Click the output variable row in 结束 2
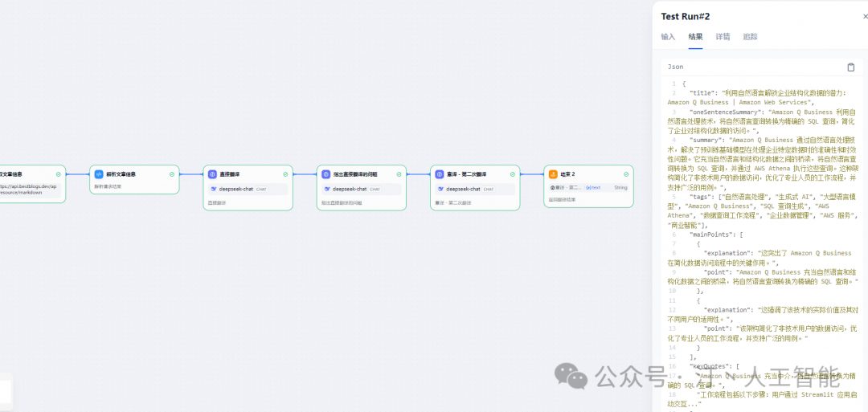 [x=588, y=188]
